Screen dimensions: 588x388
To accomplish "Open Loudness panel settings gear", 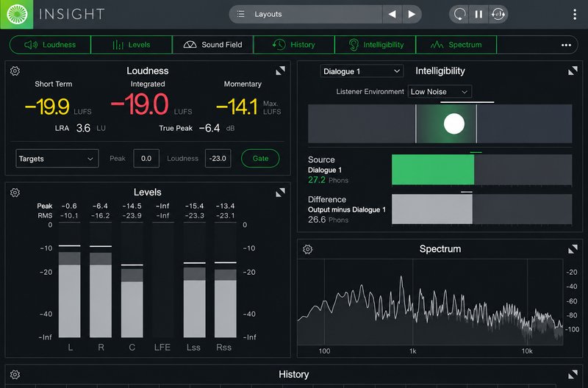I will click(15, 71).
